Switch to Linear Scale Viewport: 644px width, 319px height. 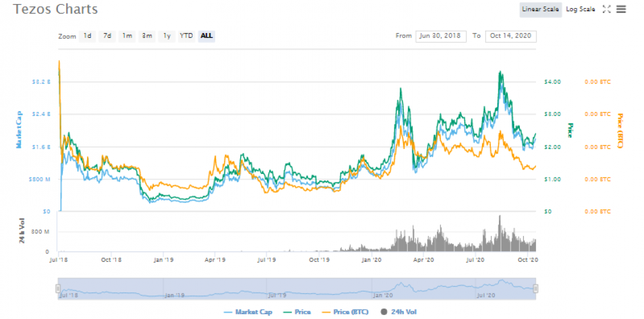tap(540, 9)
